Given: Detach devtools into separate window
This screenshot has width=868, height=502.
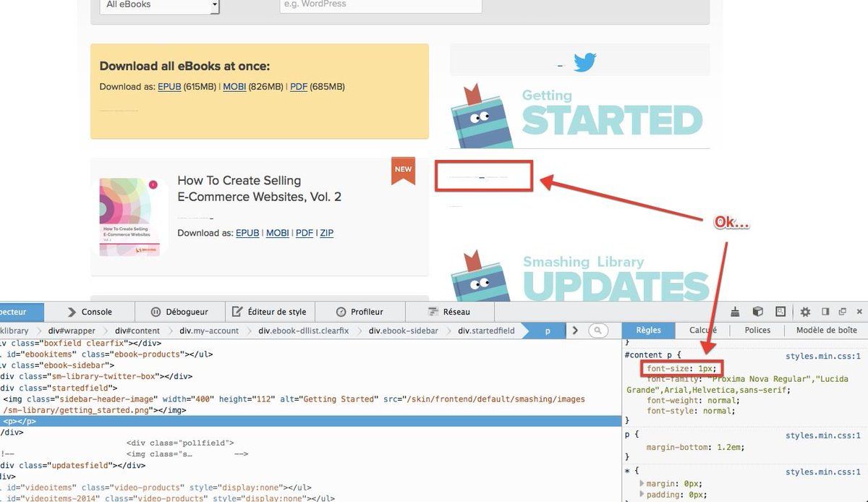Looking at the screenshot, I should (x=842, y=312).
